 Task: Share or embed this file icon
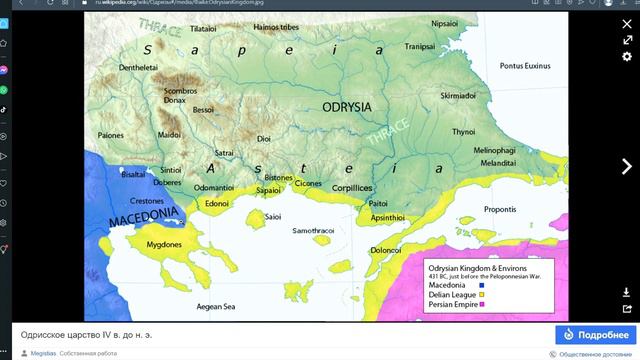click(627, 309)
